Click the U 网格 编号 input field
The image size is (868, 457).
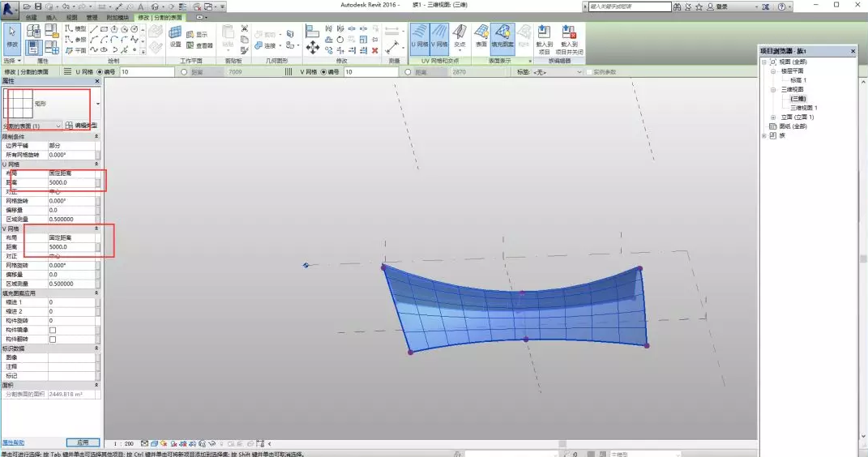[x=146, y=72]
